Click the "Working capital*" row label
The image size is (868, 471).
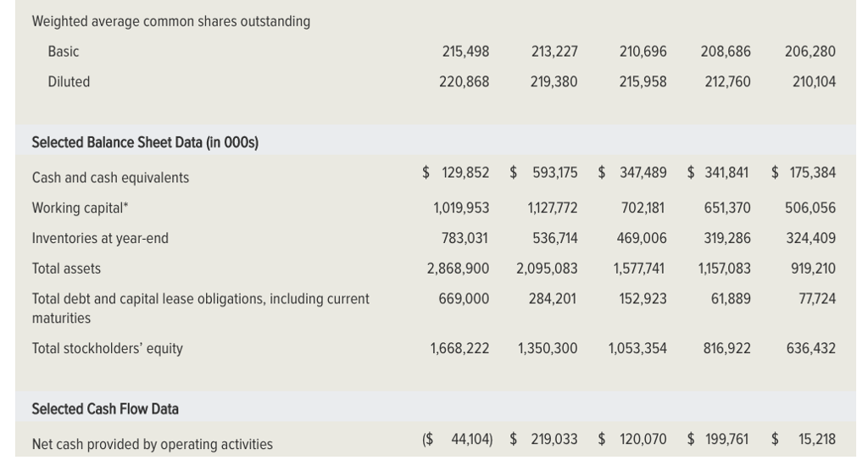pyautogui.click(x=81, y=208)
